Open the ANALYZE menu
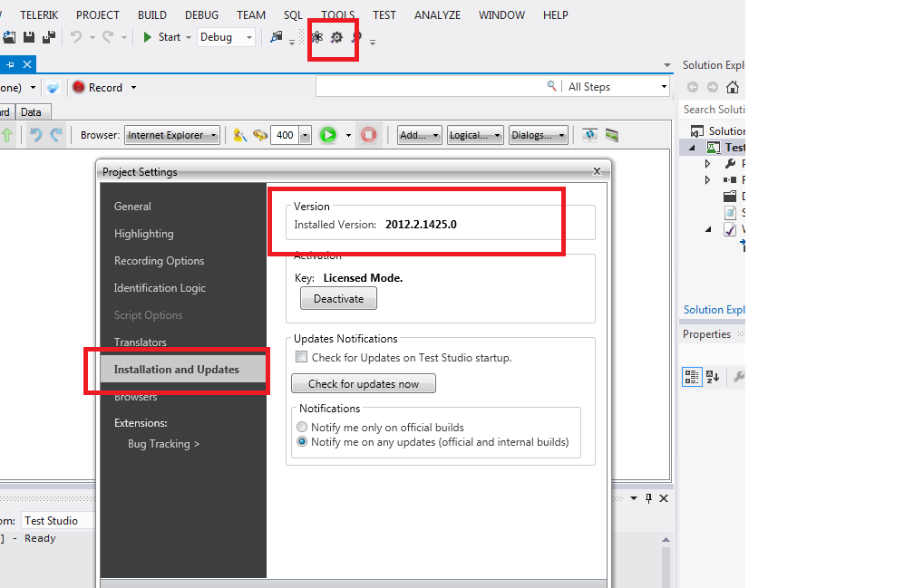The width and height of the screenshot is (914, 588). pos(437,15)
